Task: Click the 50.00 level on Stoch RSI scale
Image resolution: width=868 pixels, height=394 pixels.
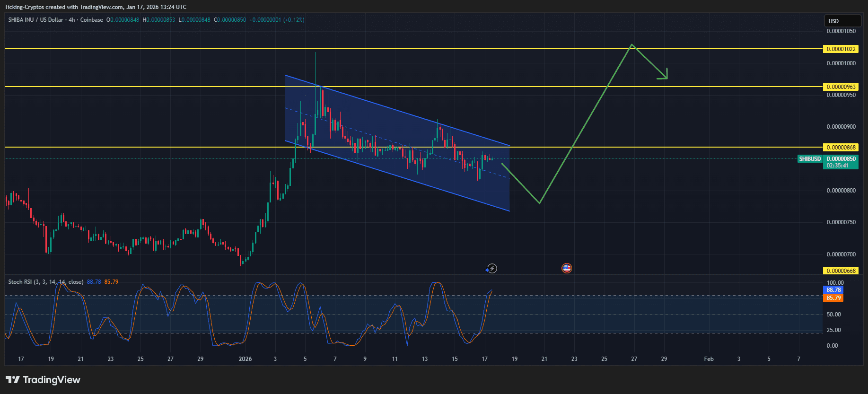Action: (x=833, y=315)
